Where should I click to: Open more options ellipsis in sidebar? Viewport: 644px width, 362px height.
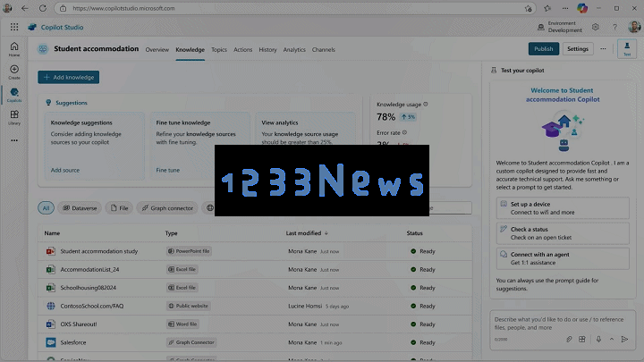(14, 140)
